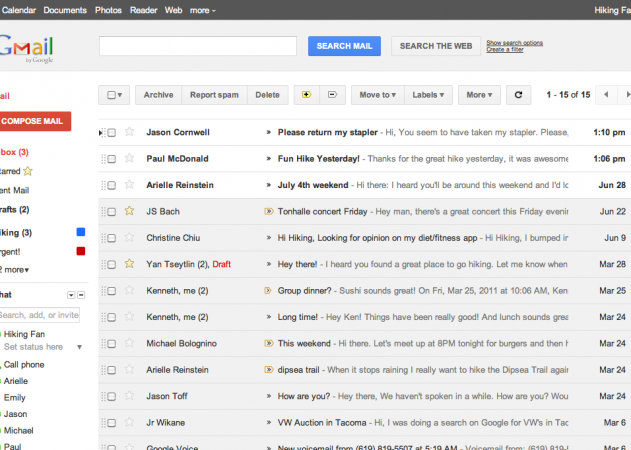Viewport: 631px width, 450px height.
Task: Open Reader in the top navigation bar
Action: tap(144, 9)
